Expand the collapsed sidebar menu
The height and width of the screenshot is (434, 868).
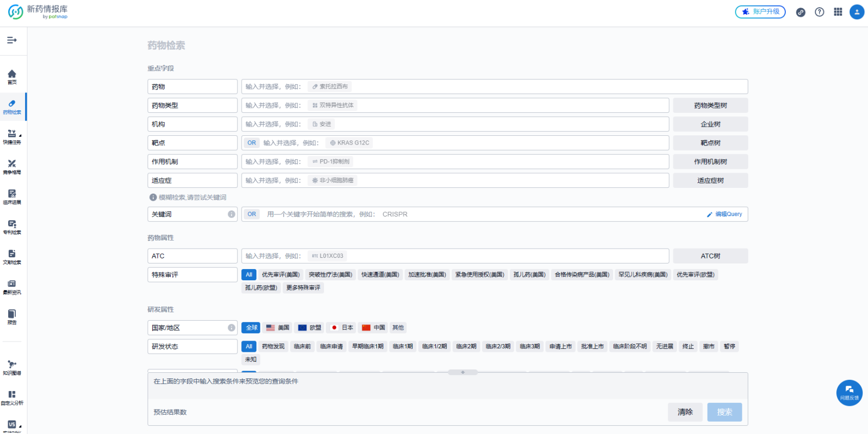pyautogui.click(x=12, y=40)
